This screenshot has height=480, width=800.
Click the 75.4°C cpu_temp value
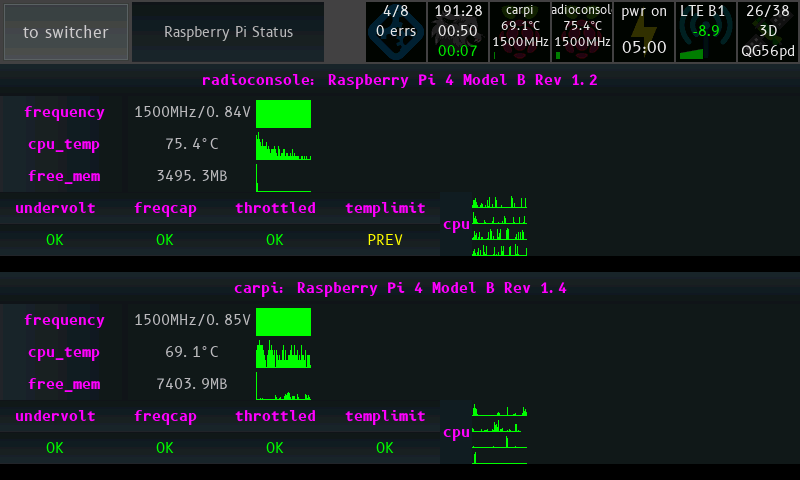(192, 144)
